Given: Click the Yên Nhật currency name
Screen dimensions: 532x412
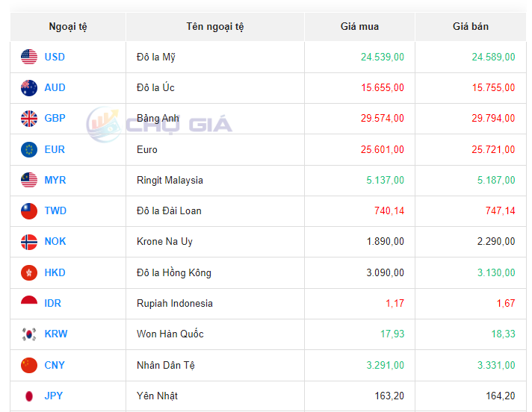Looking at the screenshot, I should coord(157,396).
